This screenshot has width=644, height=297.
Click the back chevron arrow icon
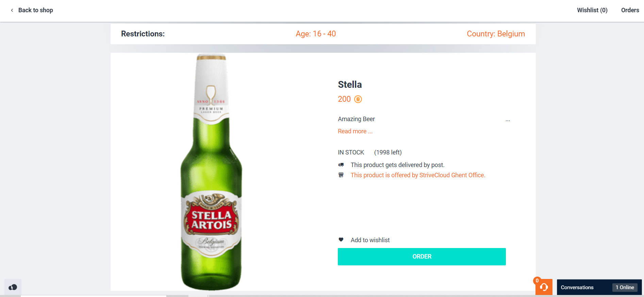(x=12, y=10)
